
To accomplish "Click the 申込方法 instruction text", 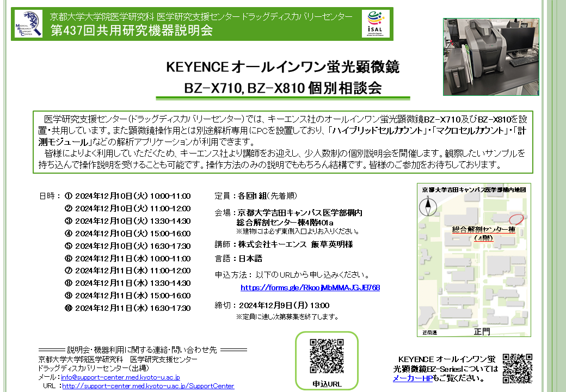I will click(292, 275).
